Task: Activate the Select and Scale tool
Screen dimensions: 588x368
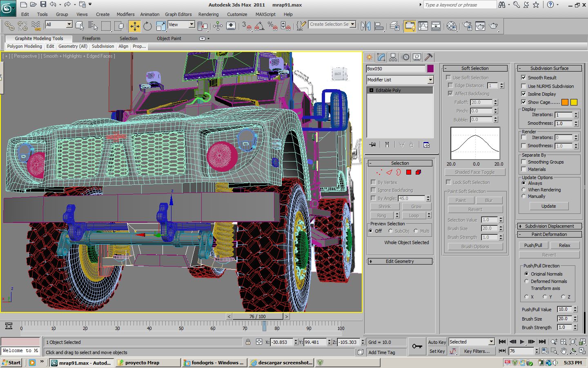Action: click(161, 26)
